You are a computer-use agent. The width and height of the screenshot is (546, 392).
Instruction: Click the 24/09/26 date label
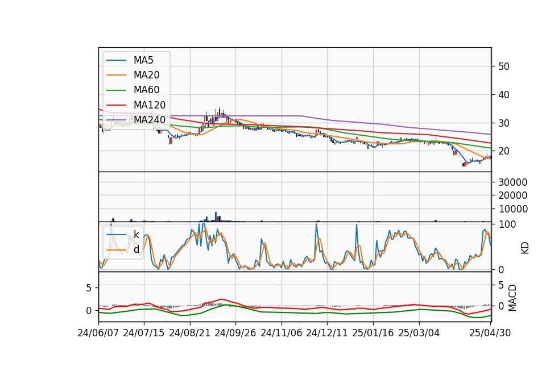point(235,333)
